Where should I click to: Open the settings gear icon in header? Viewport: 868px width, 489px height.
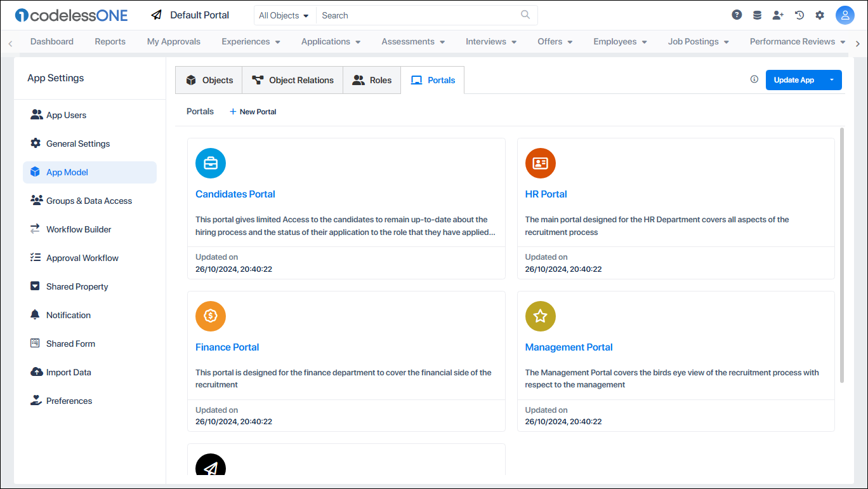coord(820,15)
